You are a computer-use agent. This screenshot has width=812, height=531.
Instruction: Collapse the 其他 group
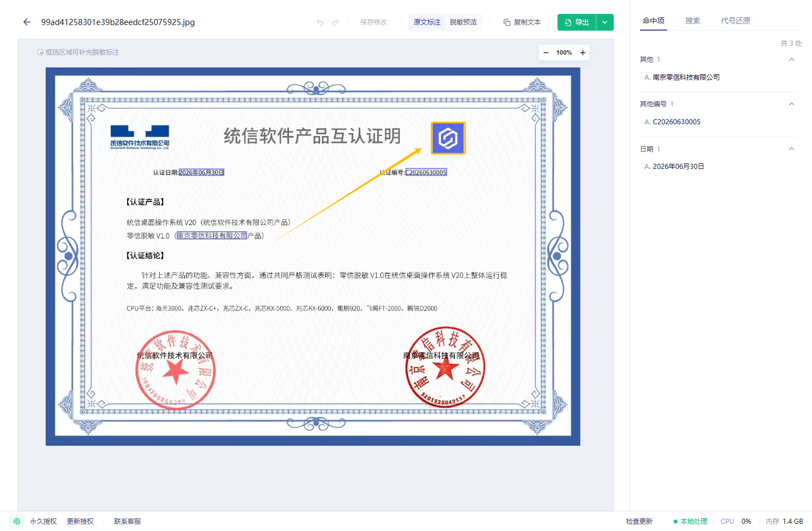[791, 60]
